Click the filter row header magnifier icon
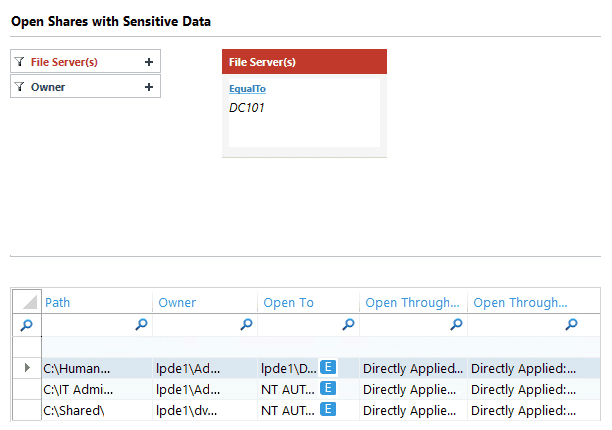The width and height of the screenshot is (612, 430). (27, 325)
